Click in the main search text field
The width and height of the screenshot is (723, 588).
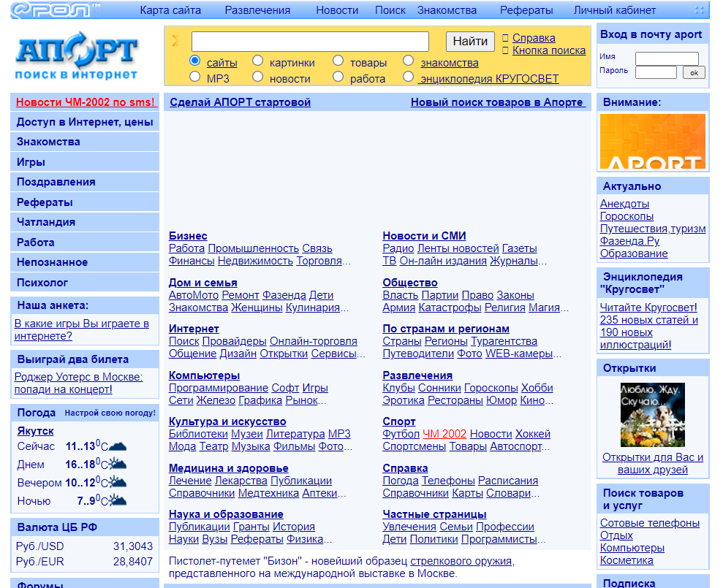310,42
